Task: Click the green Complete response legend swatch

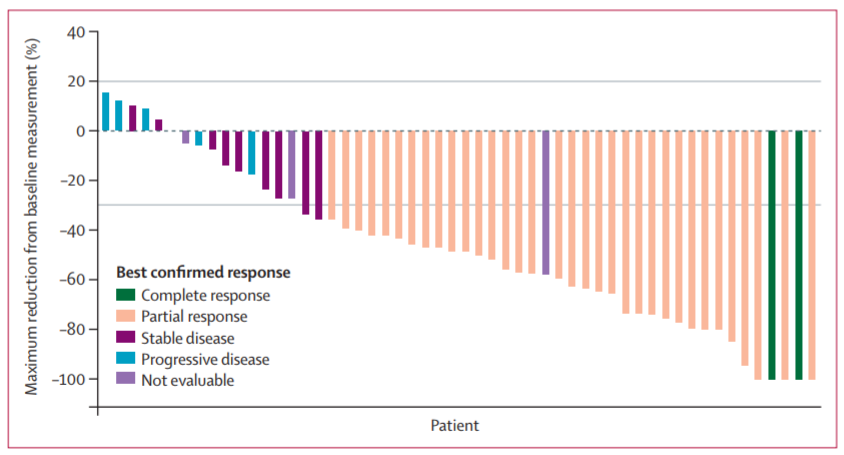Action: tap(125, 295)
